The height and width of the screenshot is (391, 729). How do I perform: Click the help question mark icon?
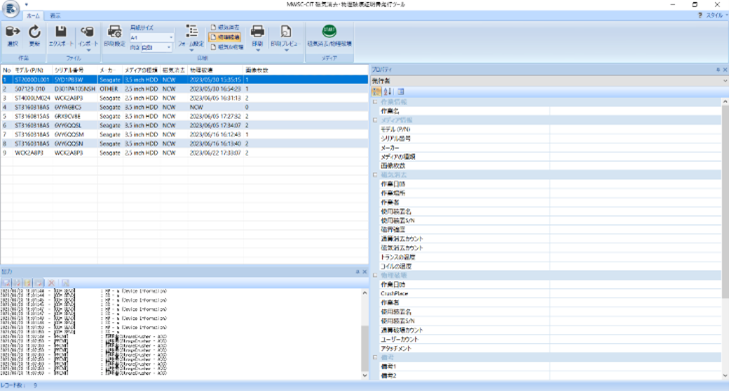point(700,15)
